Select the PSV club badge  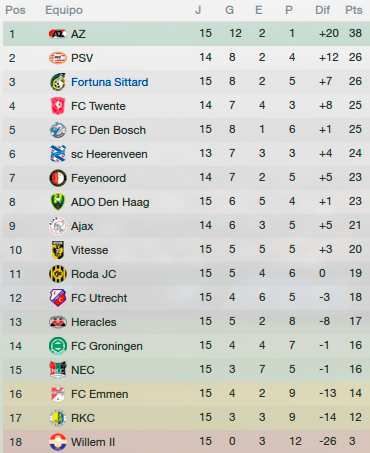click(x=57, y=58)
